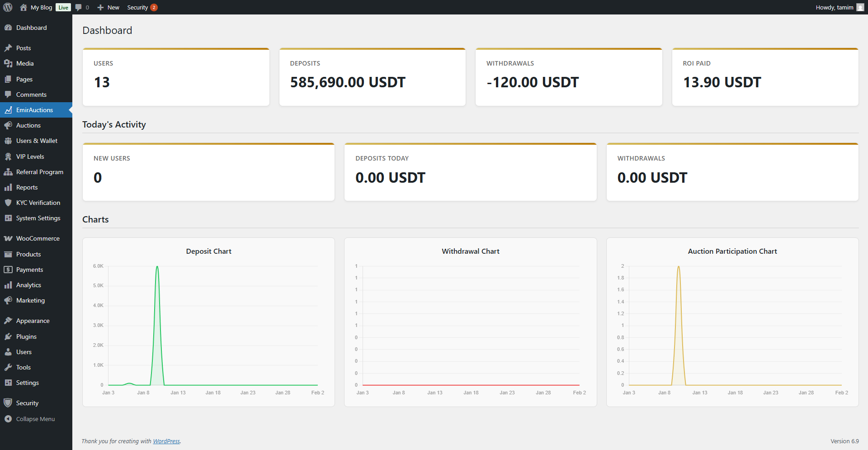Open Security in the admin bar

[142, 7]
